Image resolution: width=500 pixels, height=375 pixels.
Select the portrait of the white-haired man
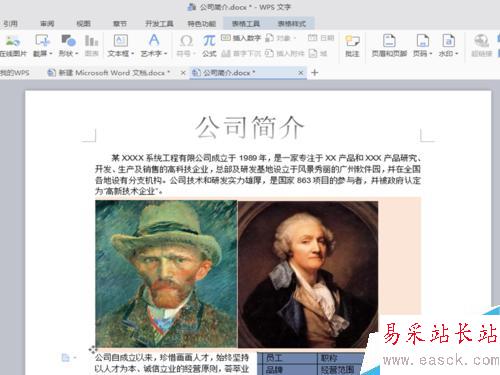pos(308,274)
